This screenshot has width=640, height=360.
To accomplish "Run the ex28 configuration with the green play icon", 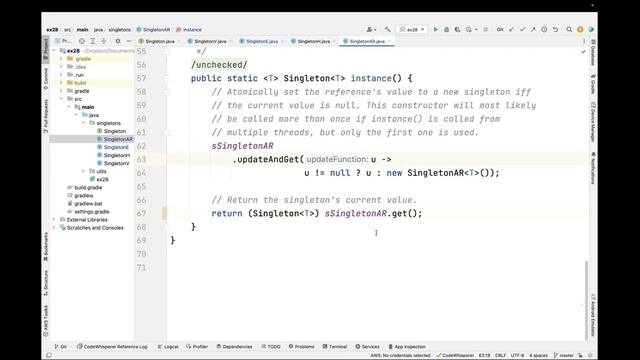I will [436, 29].
